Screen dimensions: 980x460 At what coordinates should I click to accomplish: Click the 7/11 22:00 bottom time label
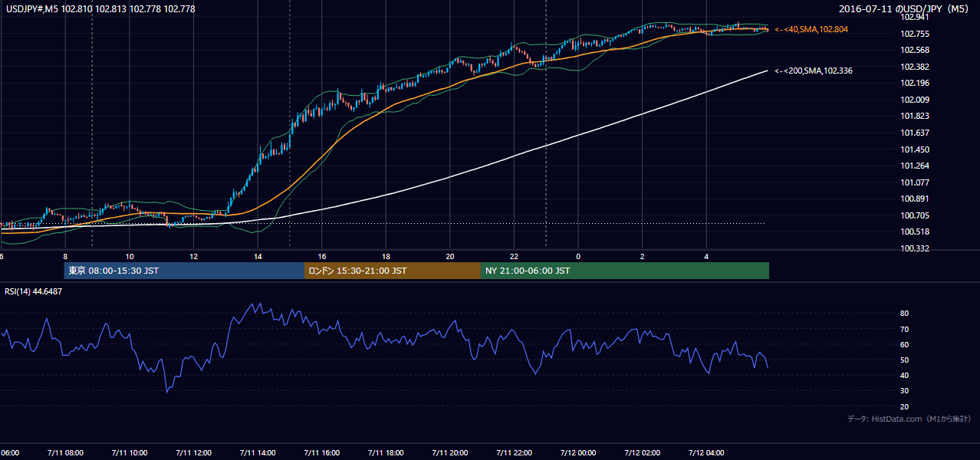[x=515, y=452]
